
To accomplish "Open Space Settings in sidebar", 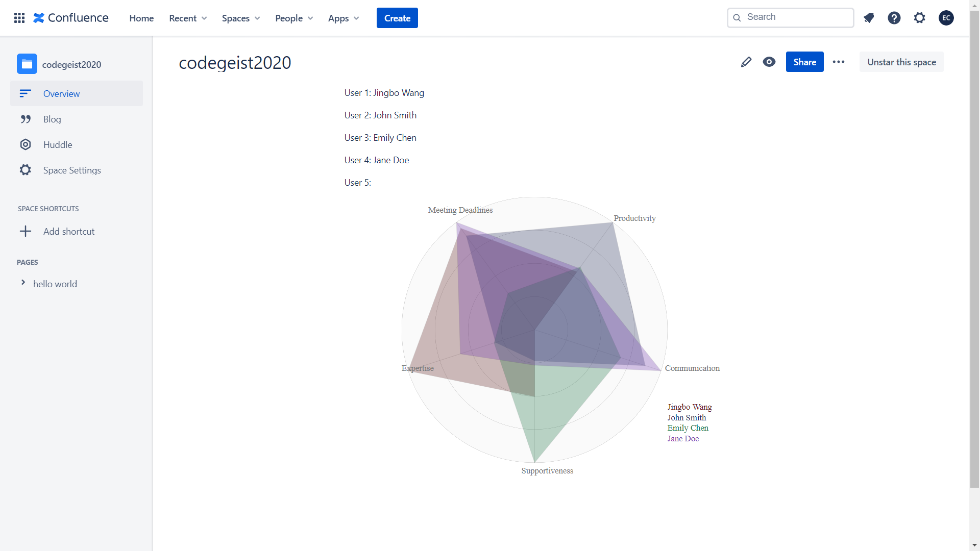I will [72, 170].
